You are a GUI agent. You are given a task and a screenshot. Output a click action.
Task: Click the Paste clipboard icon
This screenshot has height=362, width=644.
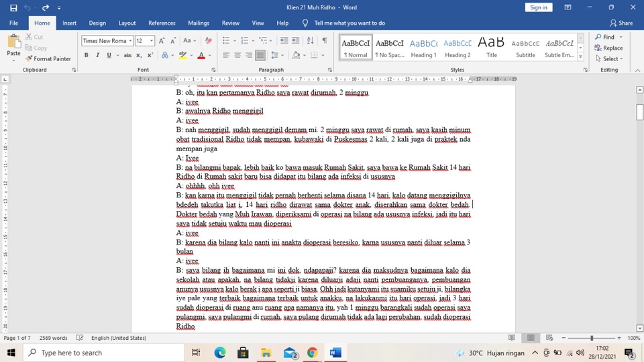click(x=13, y=42)
